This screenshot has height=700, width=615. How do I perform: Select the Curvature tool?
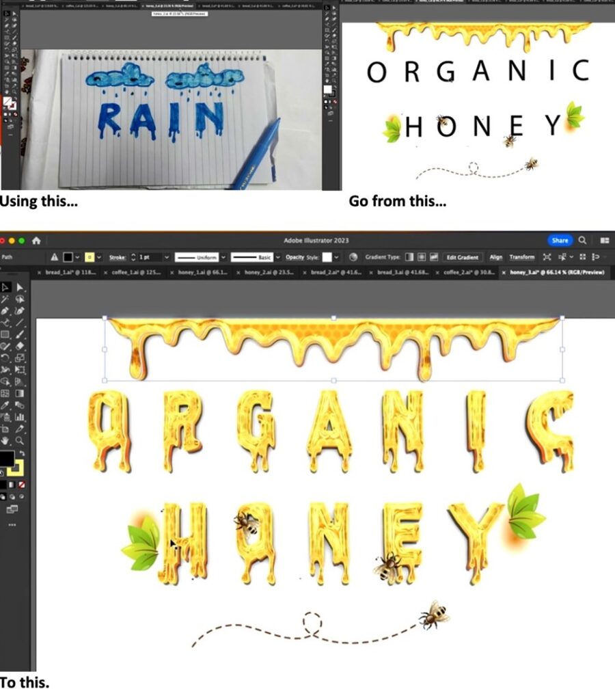pos(20,311)
